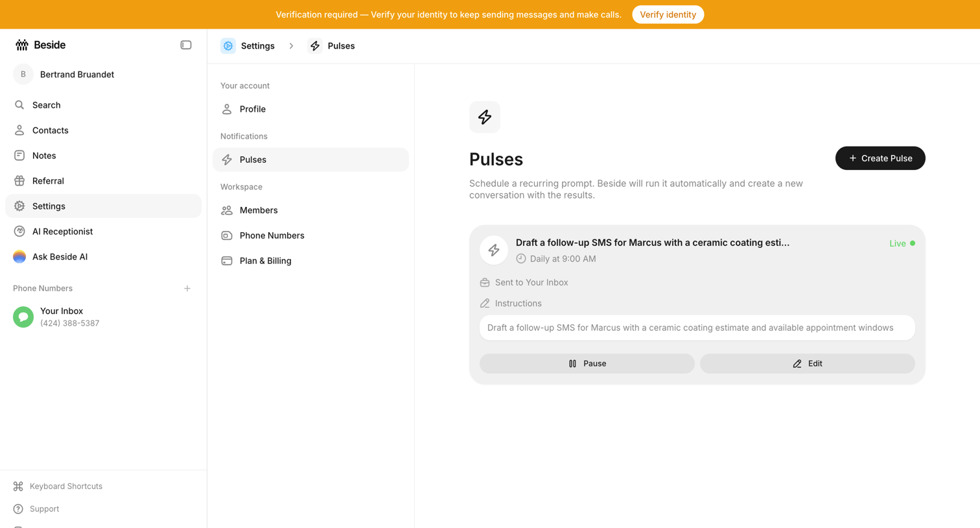Open Phone Numbers workspace settings
The width and height of the screenshot is (980, 528).
(310, 235)
